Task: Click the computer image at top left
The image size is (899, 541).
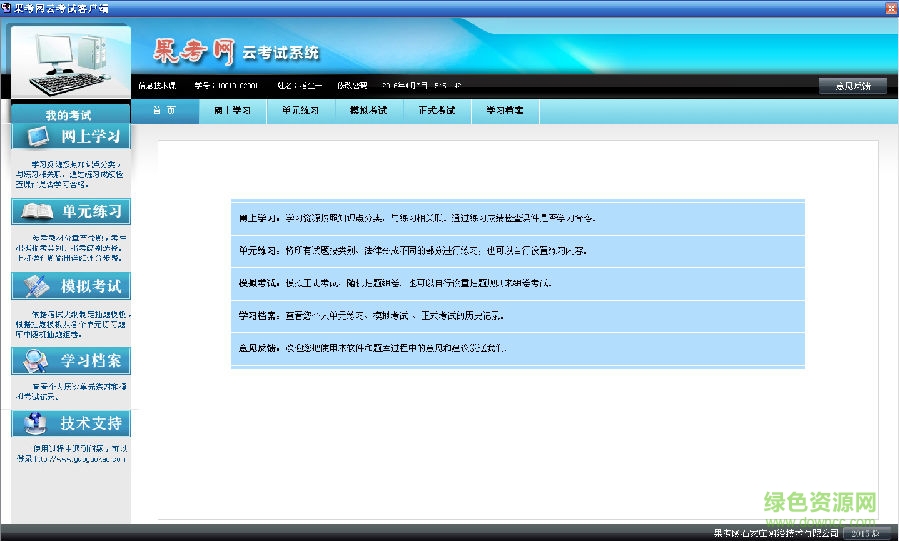Action: coord(71,62)
